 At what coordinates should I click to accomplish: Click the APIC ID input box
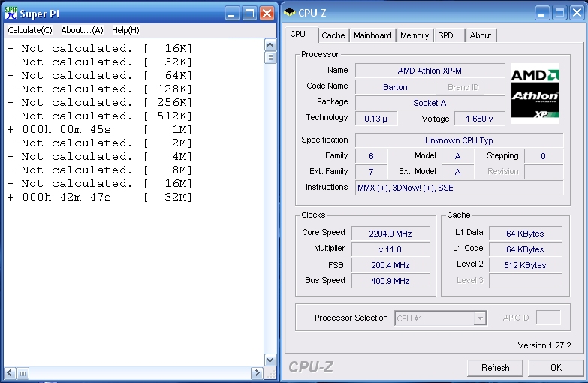point(548,318)
